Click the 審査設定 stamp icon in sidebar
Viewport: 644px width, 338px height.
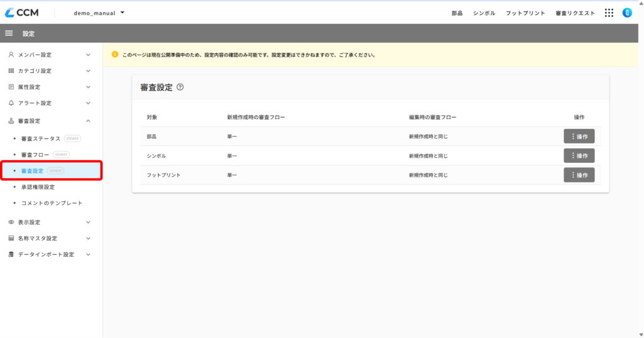coord(11,121)
